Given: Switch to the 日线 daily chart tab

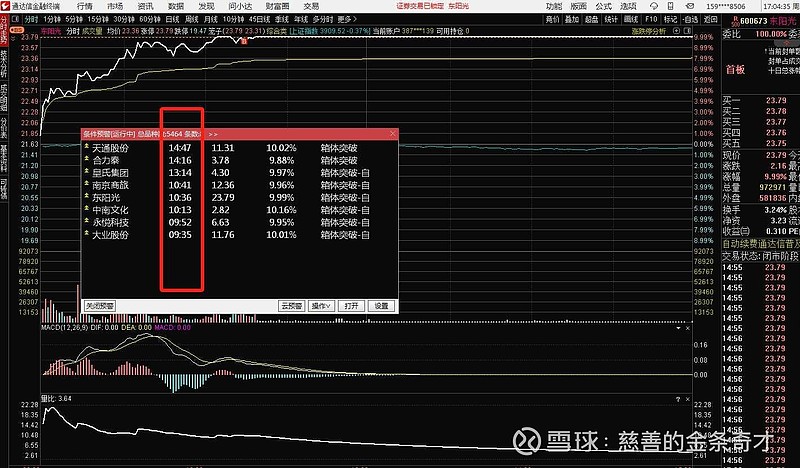Looking at the screenshot, I should click(172, 19).
